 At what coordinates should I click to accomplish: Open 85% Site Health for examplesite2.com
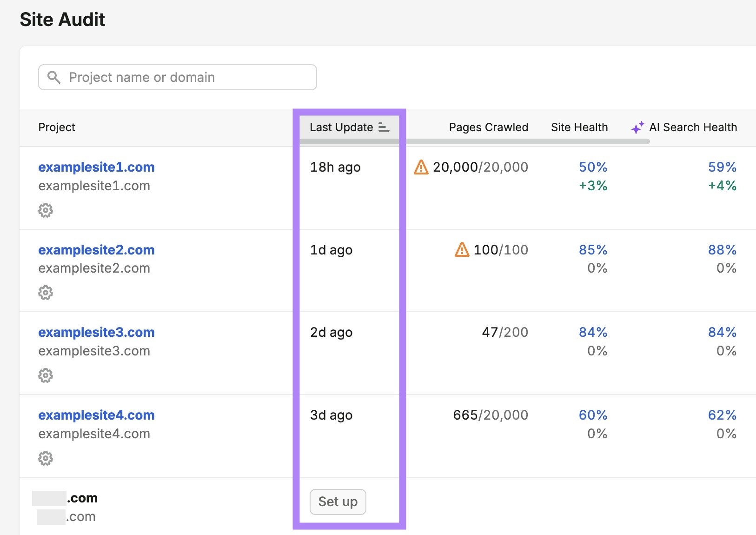(x=593, y=250)
